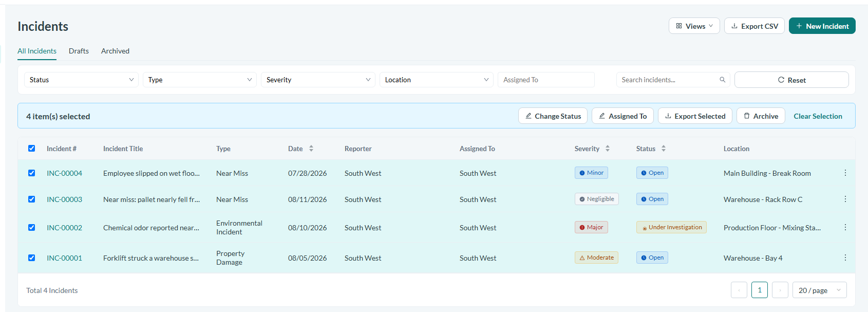Screen dimensions: 868x312
Task: Expand the Severity filter dropdown
Action: (x=318, y=80)
